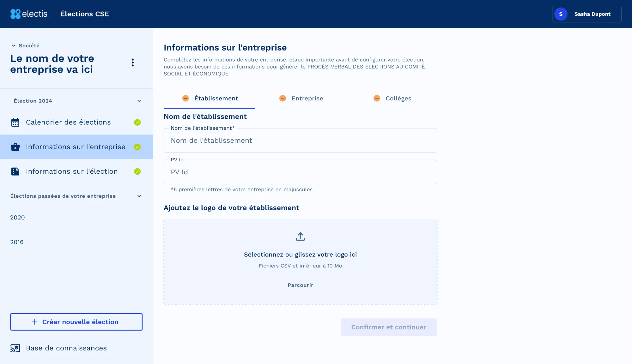Click Confirmer et continuer button
Screen dimensions: 632x364
pyautogui.click(x=389, y=327)
